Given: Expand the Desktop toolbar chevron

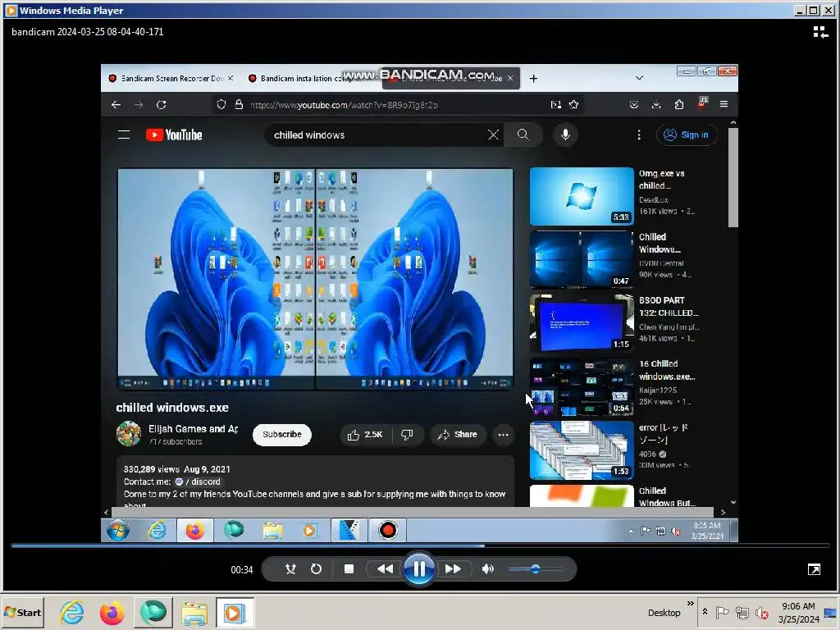Looking at the screenshot, I should [691, 604].
